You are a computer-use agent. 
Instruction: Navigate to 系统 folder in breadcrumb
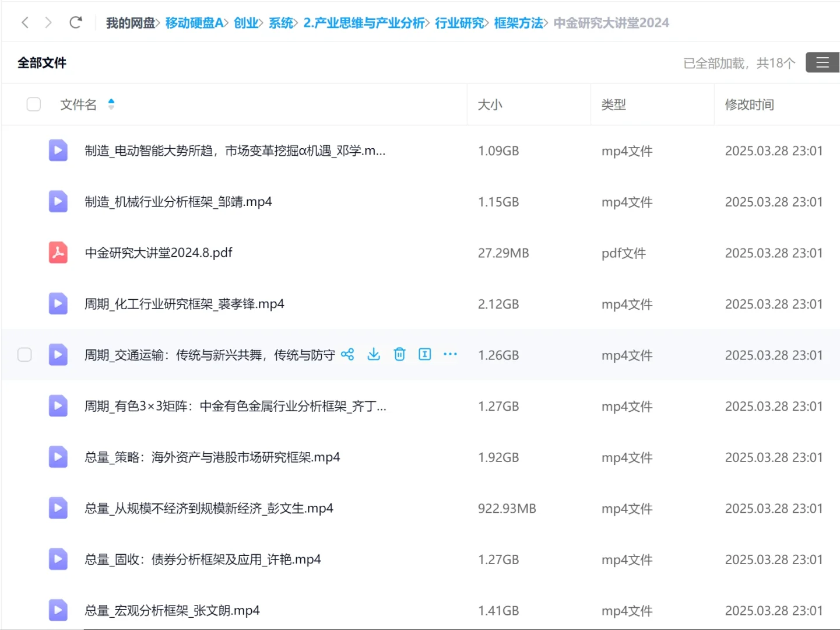point(281,23)
